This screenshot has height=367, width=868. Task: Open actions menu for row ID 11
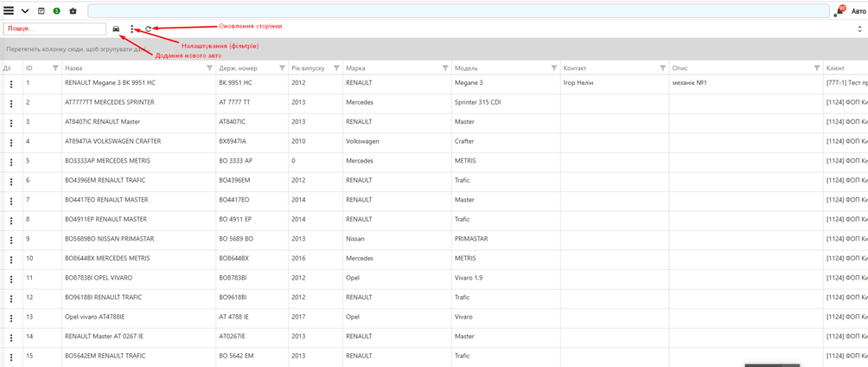[x=11, y=279]
